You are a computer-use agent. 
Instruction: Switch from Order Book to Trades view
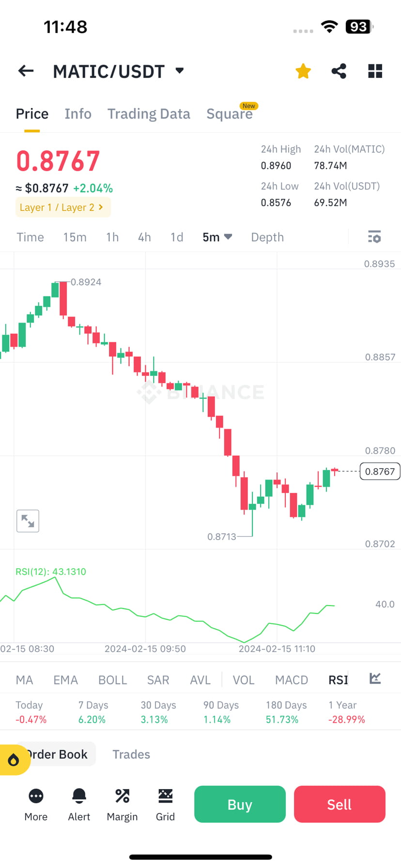131,754
